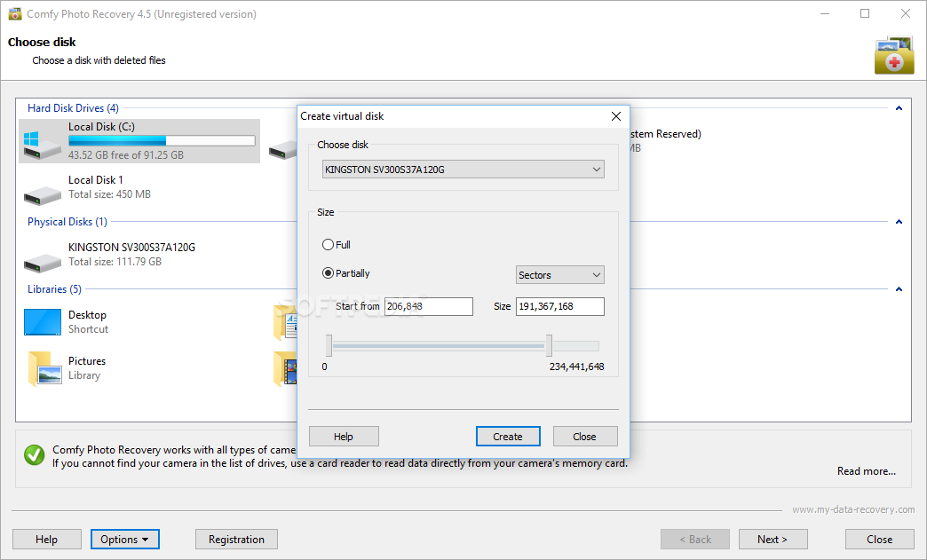This screenshot has width=927, height=560.
Task: Click the Create button in the dialog
Action: 508,437
